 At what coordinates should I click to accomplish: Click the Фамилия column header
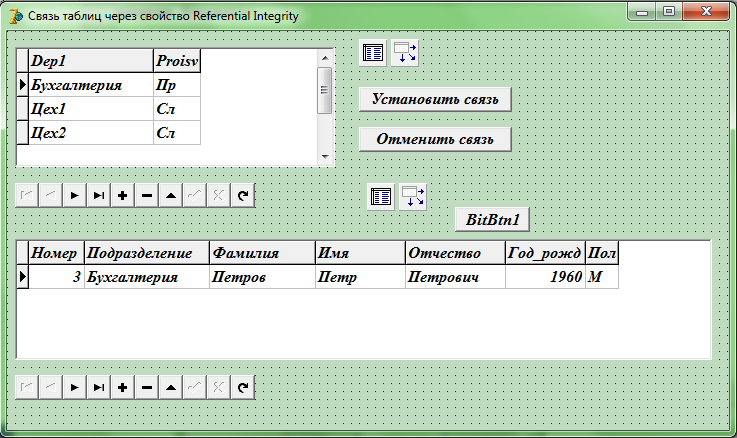263,253
